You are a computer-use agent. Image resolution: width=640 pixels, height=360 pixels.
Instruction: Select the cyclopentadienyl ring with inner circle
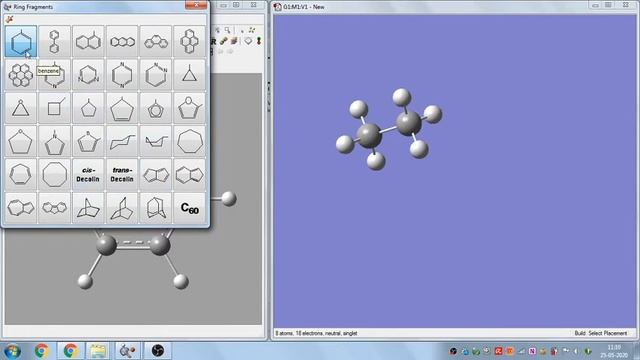coord(156,109)
